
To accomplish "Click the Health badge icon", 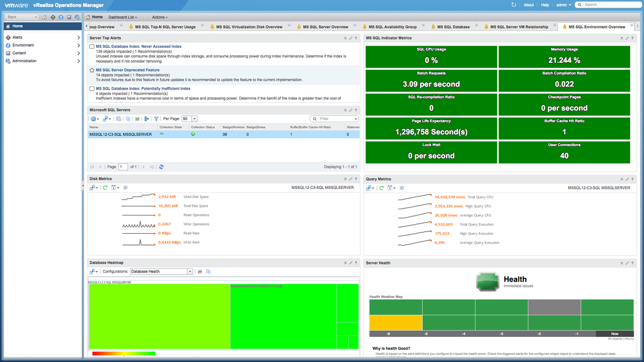I will (x=487, y=282).
